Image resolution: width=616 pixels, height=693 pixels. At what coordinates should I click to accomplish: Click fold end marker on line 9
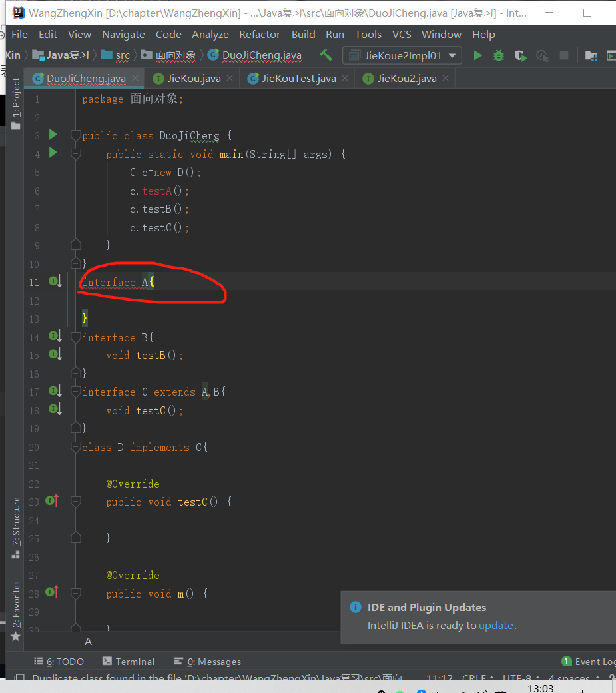(75, 245)
